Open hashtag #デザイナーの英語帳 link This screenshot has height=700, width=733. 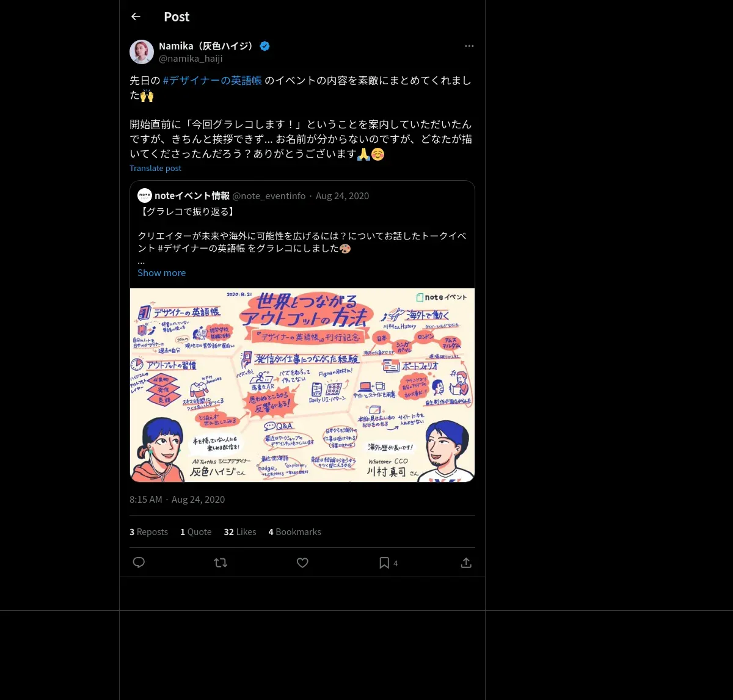point(213,80)
